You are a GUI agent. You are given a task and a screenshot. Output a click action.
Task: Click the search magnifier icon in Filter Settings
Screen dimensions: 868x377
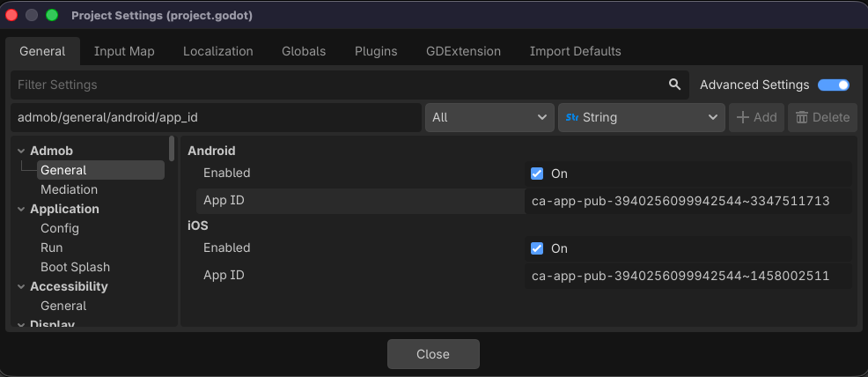coord(674,85)
